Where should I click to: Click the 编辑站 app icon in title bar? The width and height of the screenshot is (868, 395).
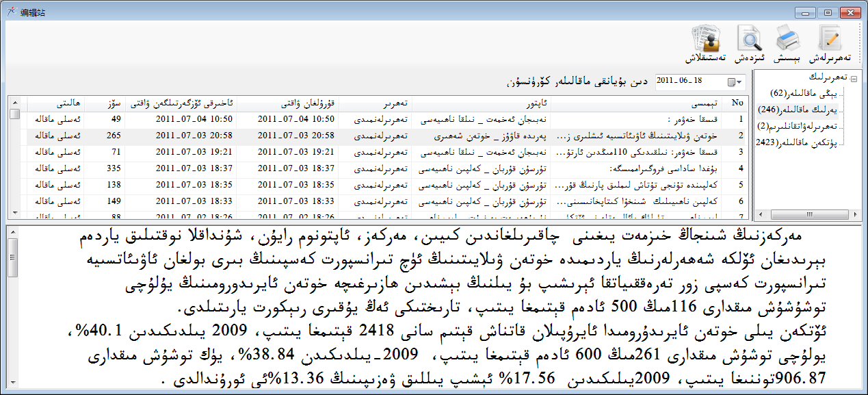[x=10, y=12]
